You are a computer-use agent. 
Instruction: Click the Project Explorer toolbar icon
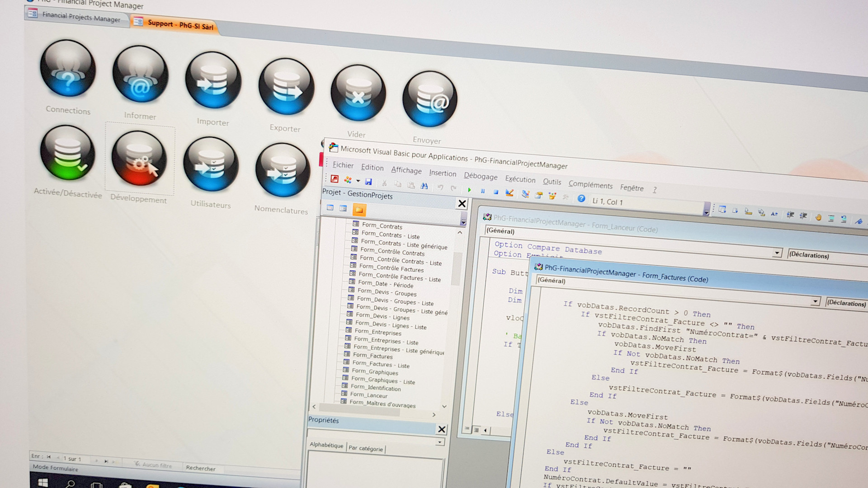pos(525,194)
